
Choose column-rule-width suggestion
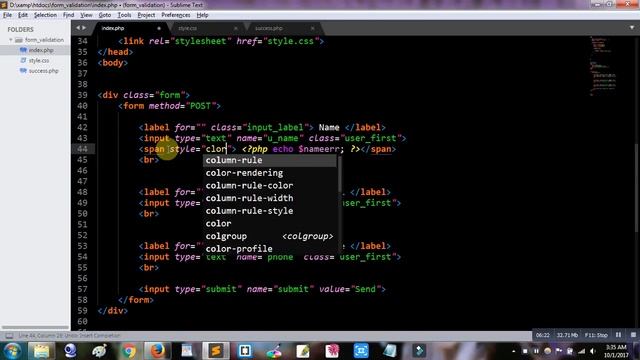[x=270, y=198]
